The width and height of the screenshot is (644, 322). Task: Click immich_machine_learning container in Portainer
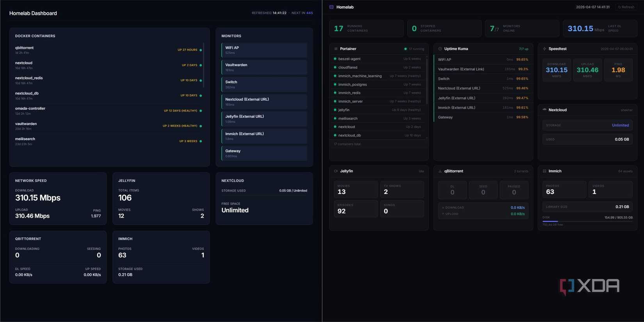377,76
